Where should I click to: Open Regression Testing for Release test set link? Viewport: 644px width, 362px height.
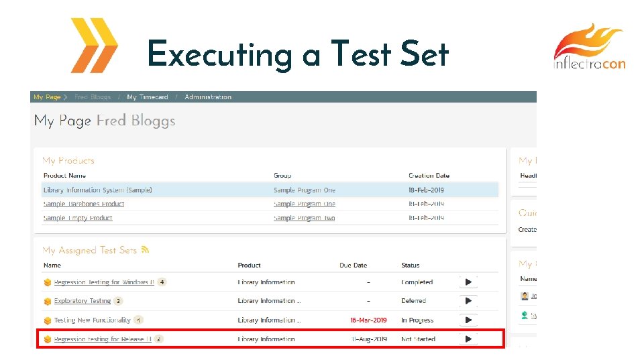click(x=103, y=339)
